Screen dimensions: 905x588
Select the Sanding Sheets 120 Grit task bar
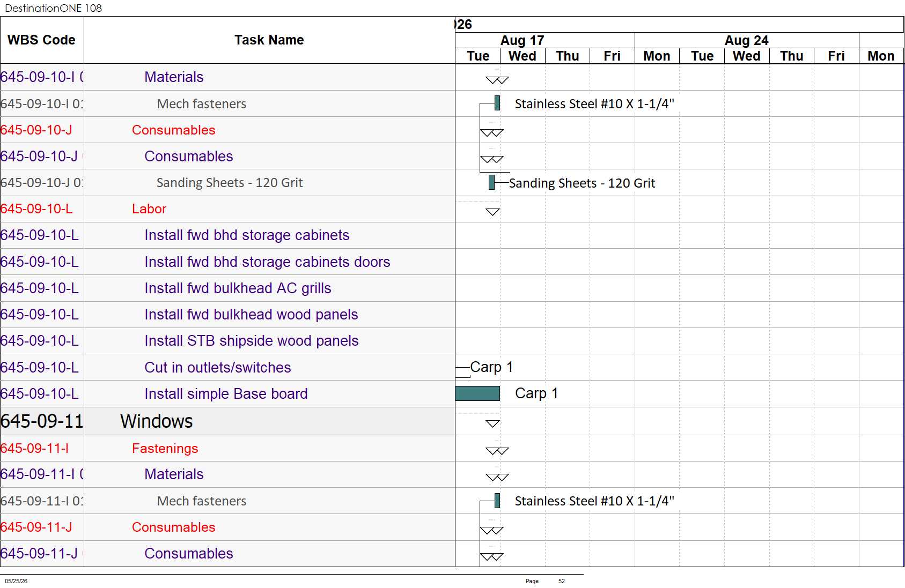pos(491,182)
